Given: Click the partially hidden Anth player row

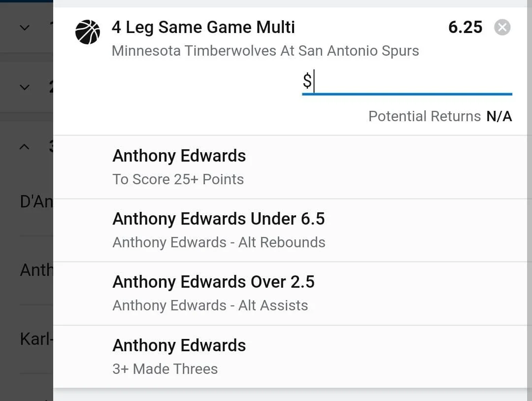Looking at the screenshot, I should [35, 270].
